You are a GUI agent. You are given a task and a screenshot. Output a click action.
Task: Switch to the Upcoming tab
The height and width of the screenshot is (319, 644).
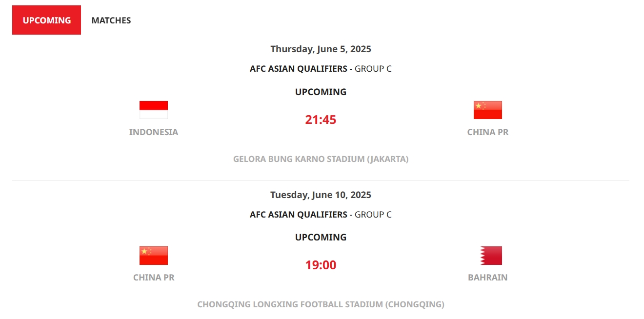(47, 20)
